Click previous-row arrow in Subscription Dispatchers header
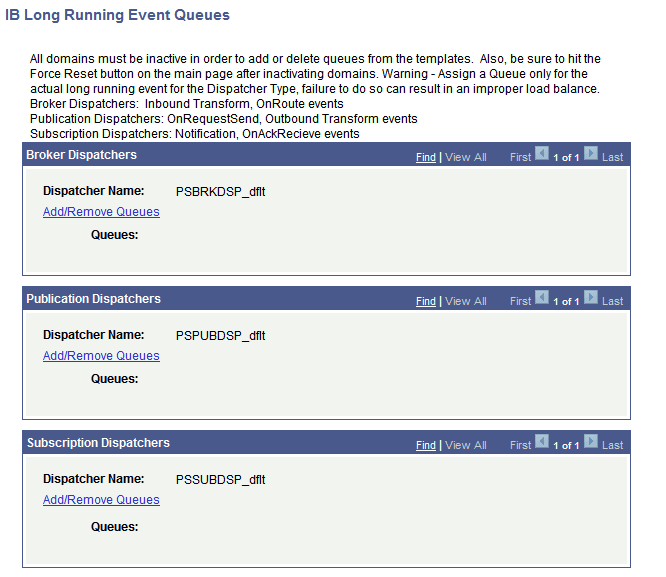The width and height of the screenshot is (666, 577). pyautogui.click(x=542, y=441)
